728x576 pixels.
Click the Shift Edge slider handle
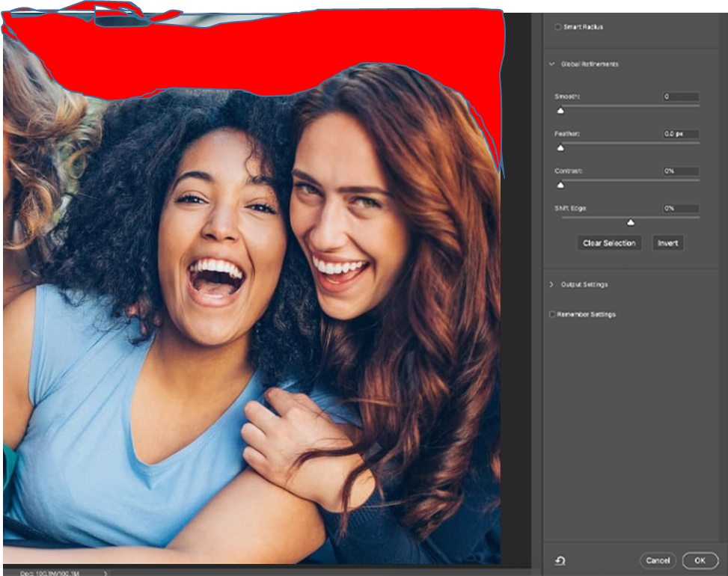click(631, 223)
